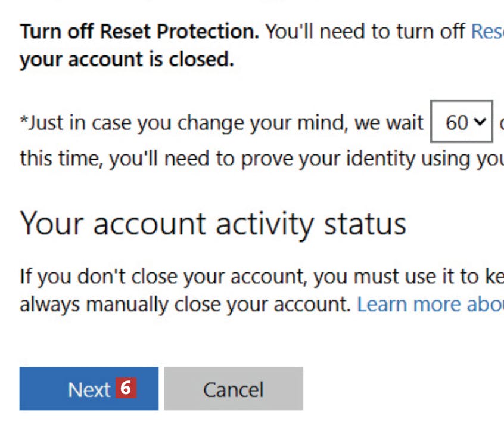Screen dimensions: 504x440
Task: Click the bold "Turn off Reset Protection." text
Action: point(139,32)
